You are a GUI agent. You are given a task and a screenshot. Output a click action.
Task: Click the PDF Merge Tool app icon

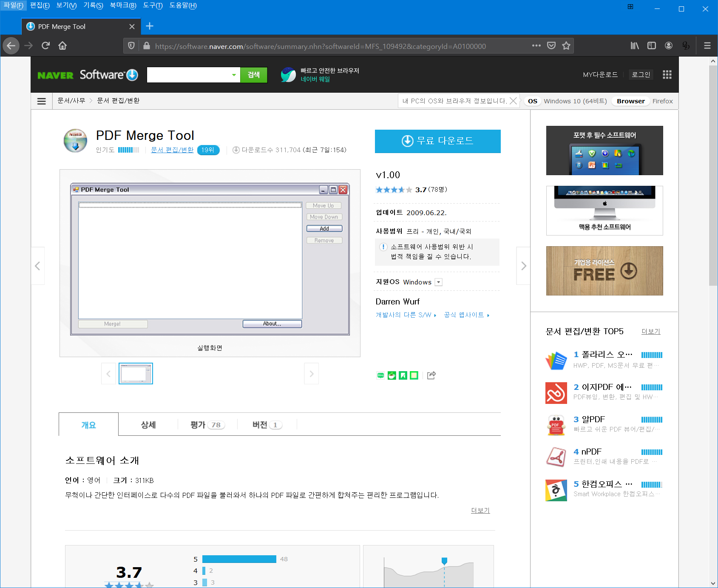[x=75, y=141]
